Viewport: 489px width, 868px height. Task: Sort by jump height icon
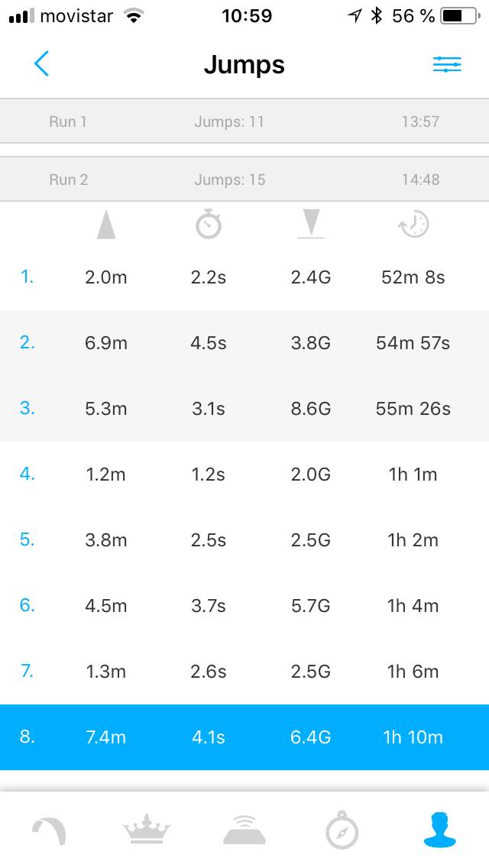[106, 225]
